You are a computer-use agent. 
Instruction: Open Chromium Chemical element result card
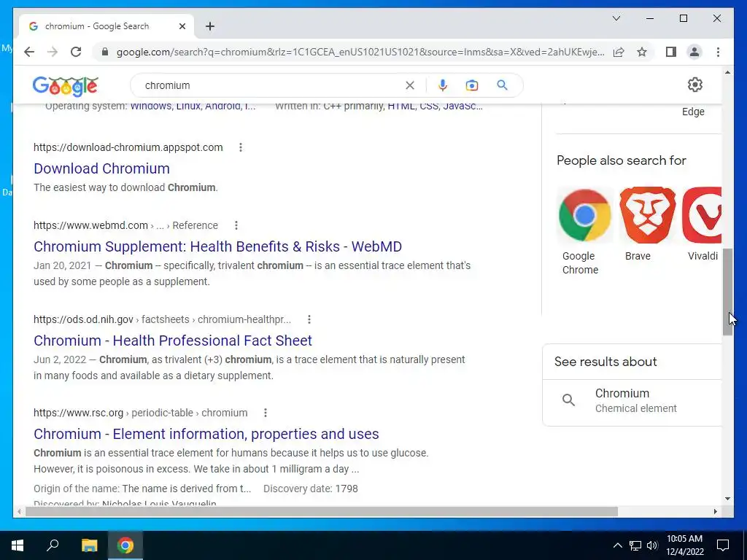coord(632,400)
